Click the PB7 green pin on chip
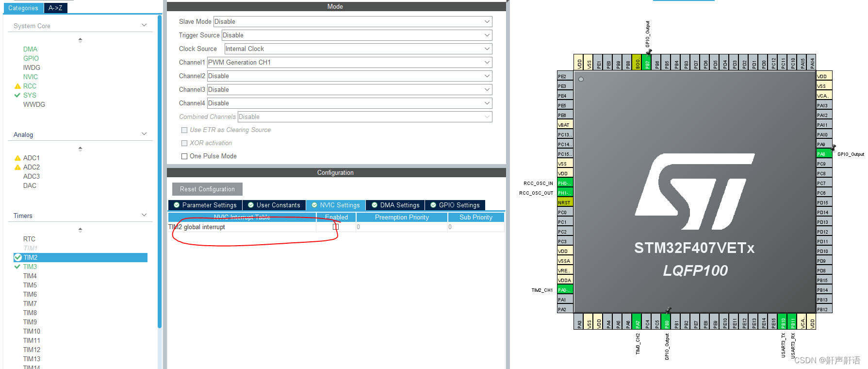 tap(647, 62)
